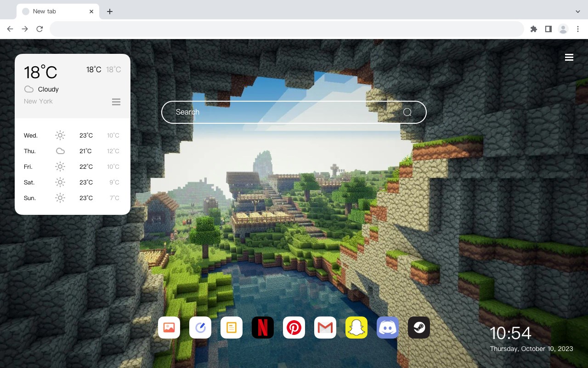Close the New tab tab
Image resolution: width=588 pixels, height=368 pixels.
(91, 11)
